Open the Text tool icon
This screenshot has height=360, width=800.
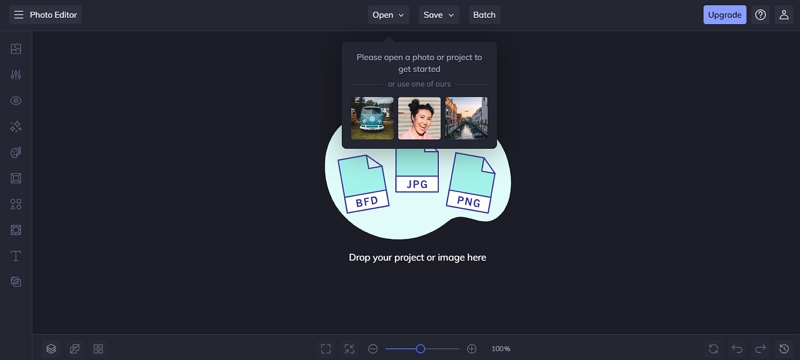pyautogui.click(x=16, y=256)
